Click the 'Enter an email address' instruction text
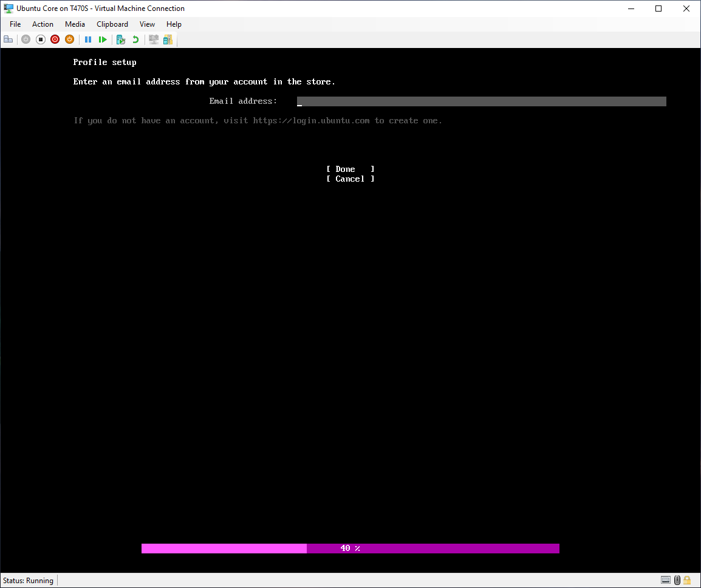 [204, 82]
